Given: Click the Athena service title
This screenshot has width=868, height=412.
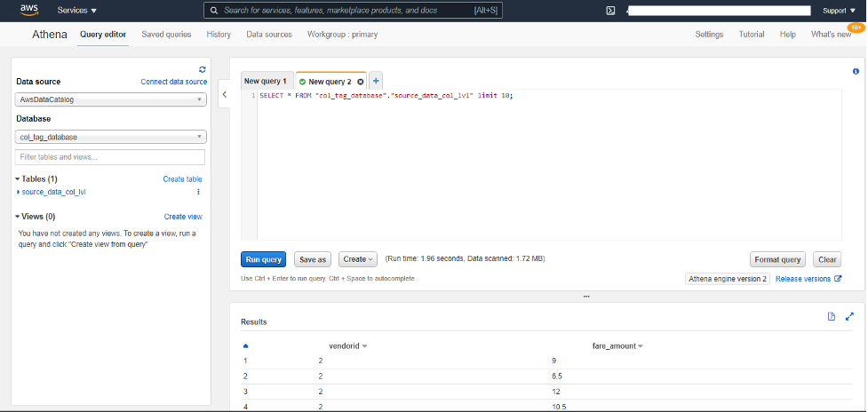Looking at the screenshot, I should pyautogui.click(x=50, y=35).
